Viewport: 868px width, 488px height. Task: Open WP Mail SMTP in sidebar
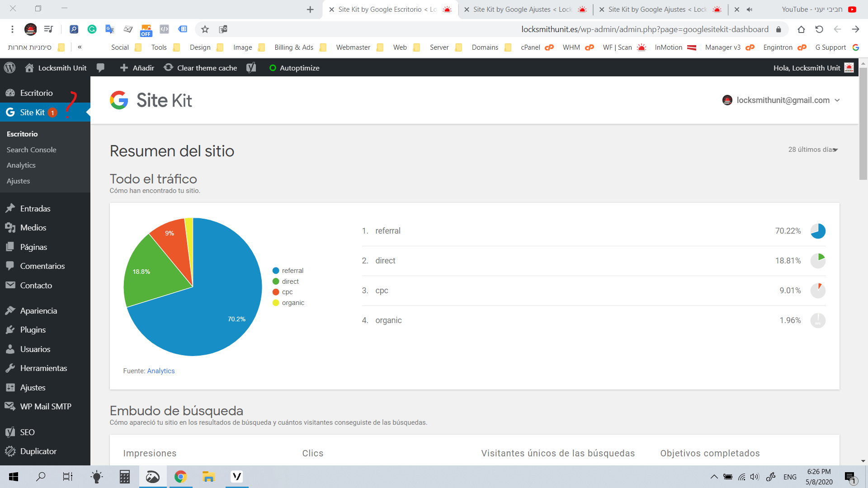click(x=45, y=407)
